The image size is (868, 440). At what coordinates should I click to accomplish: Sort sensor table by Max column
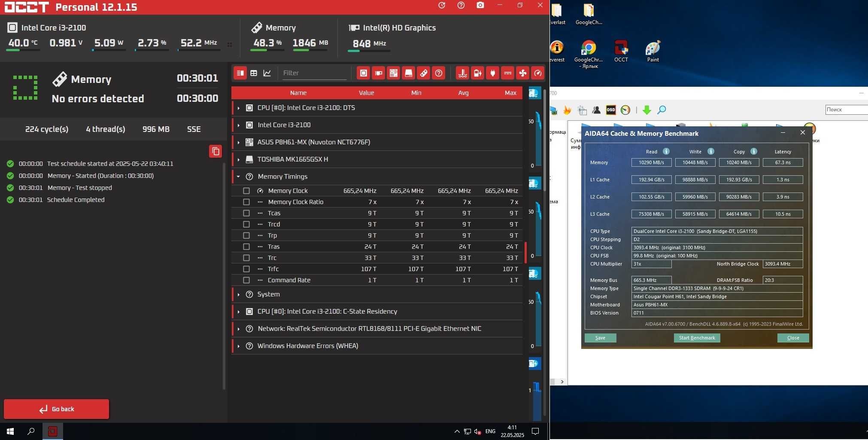(x=510, y=93)
